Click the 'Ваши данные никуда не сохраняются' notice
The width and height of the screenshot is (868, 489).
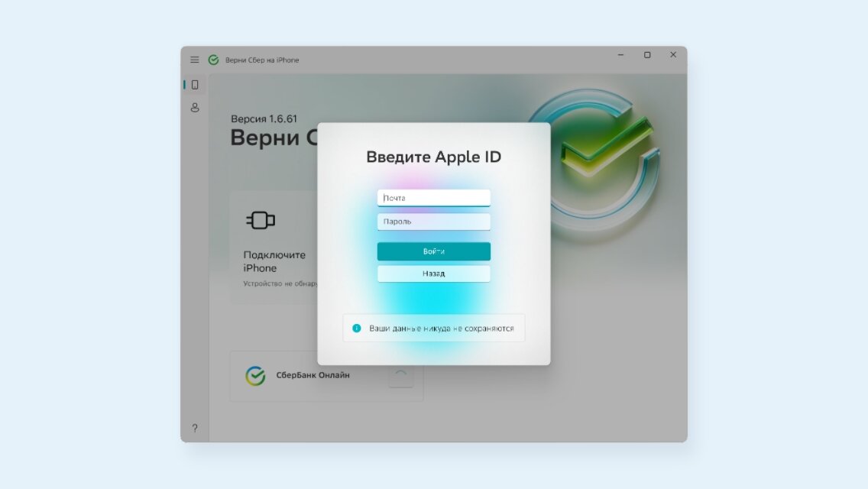pos(433,328)
